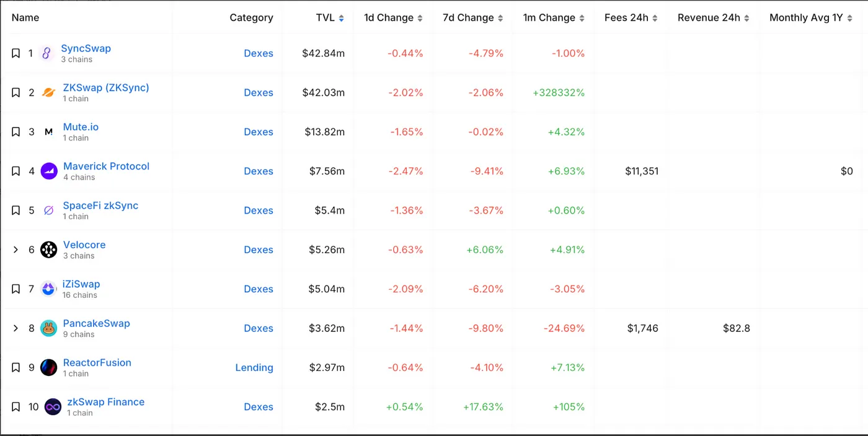Click the Maverick Protocol purple logo
Viewport: 868px width, 436px height.
(49, 171)
